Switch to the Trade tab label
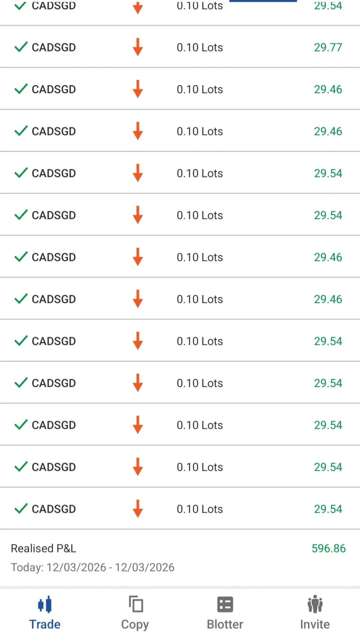Viewport: 360px width, 644px height. (x=45, y=624)
